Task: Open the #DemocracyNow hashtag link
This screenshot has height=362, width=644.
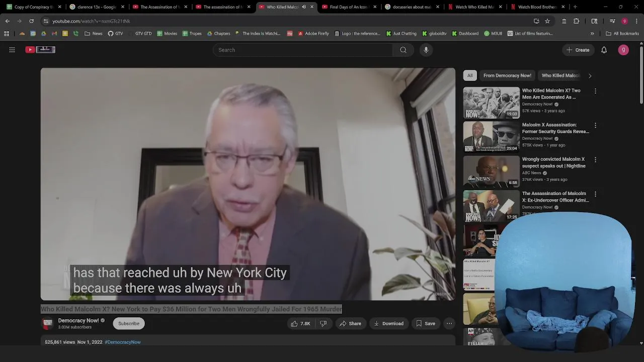Action: click(x=123, y=342)
